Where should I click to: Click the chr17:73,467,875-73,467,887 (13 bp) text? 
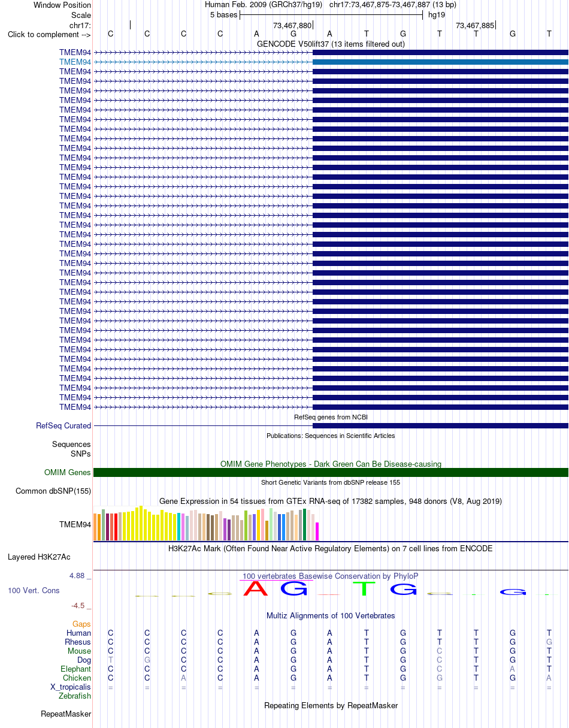coord(392,5)
